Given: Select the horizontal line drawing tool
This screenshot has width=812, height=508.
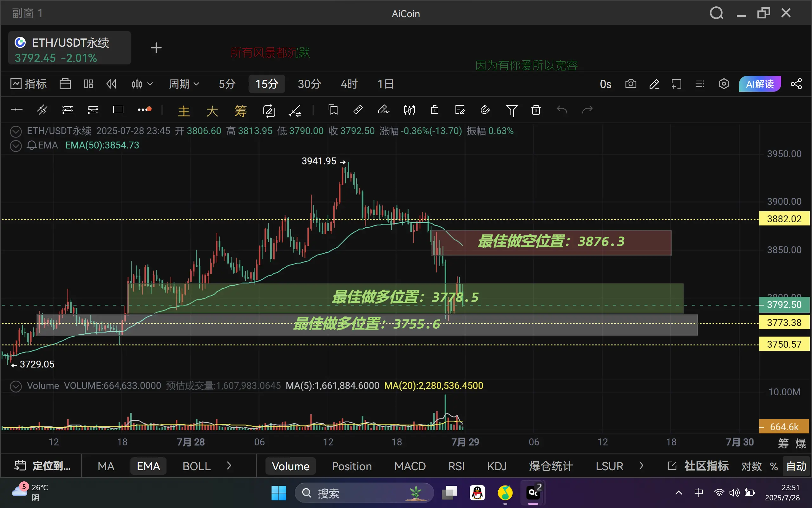Looking at the screenshot, I should (16, 110).
